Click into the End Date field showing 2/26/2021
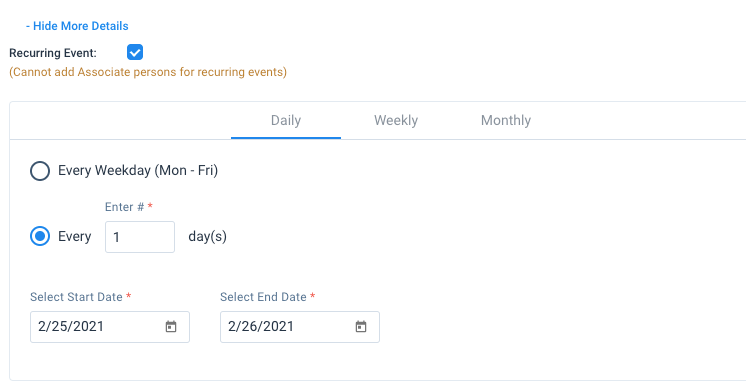 [300, 327]
